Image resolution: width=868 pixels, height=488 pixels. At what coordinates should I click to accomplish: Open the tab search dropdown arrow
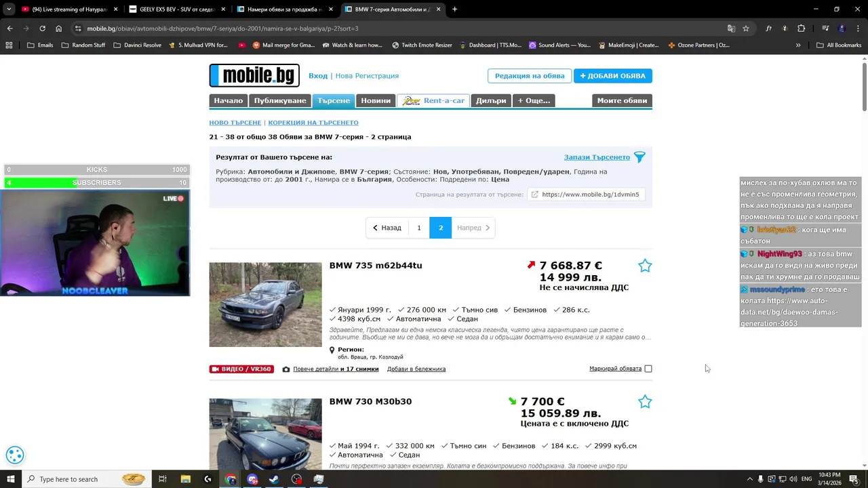pos(9,9)
